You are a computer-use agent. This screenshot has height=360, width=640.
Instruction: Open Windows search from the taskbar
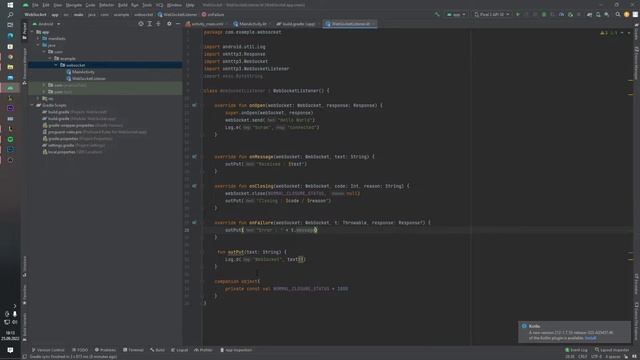pyautogui.click(x=10, y=15)
